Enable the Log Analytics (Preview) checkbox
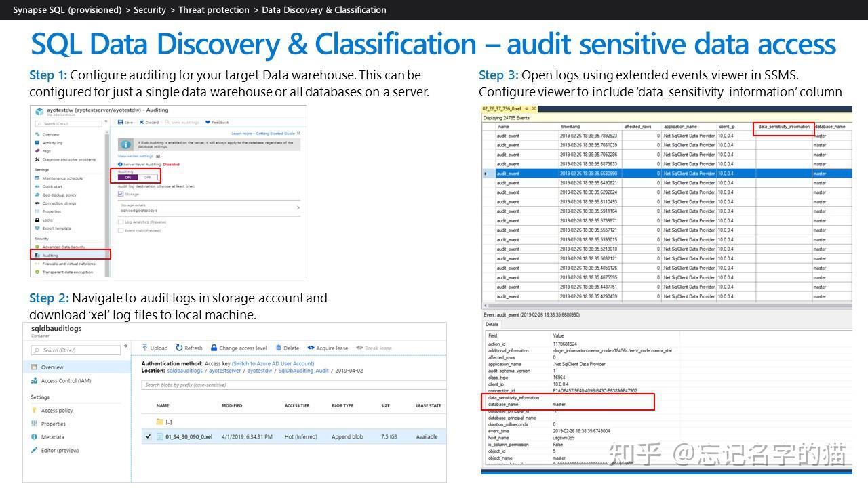The image size is (868, 488). click(121, 222)
